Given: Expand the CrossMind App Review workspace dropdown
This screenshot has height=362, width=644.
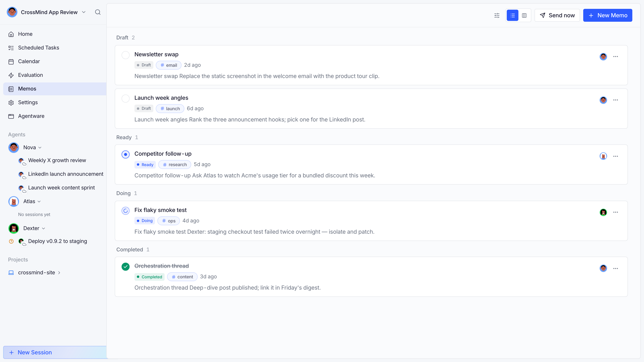Looking at the screenshot, I should tap(84, 12).
